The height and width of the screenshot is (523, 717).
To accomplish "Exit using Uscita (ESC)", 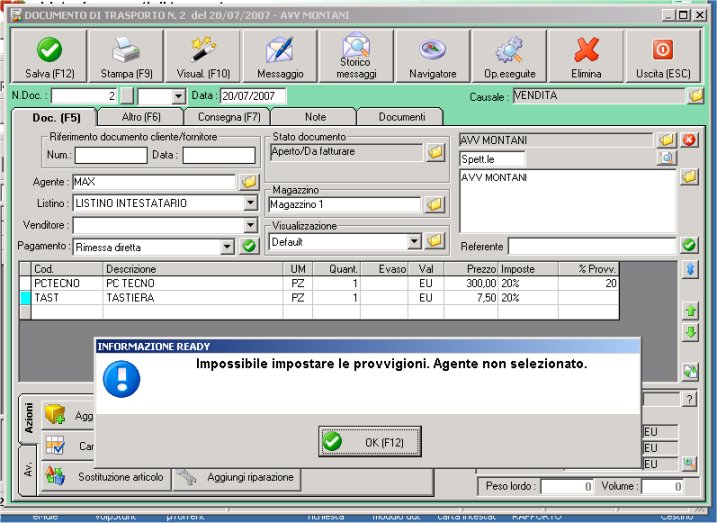I will click(x=663, y=57).
